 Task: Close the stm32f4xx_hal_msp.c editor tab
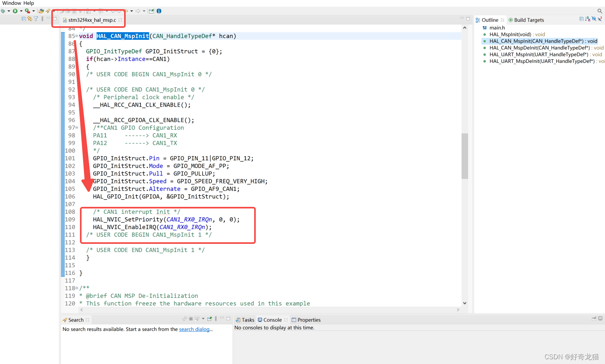pyautogui.click(x=120, y=20)
